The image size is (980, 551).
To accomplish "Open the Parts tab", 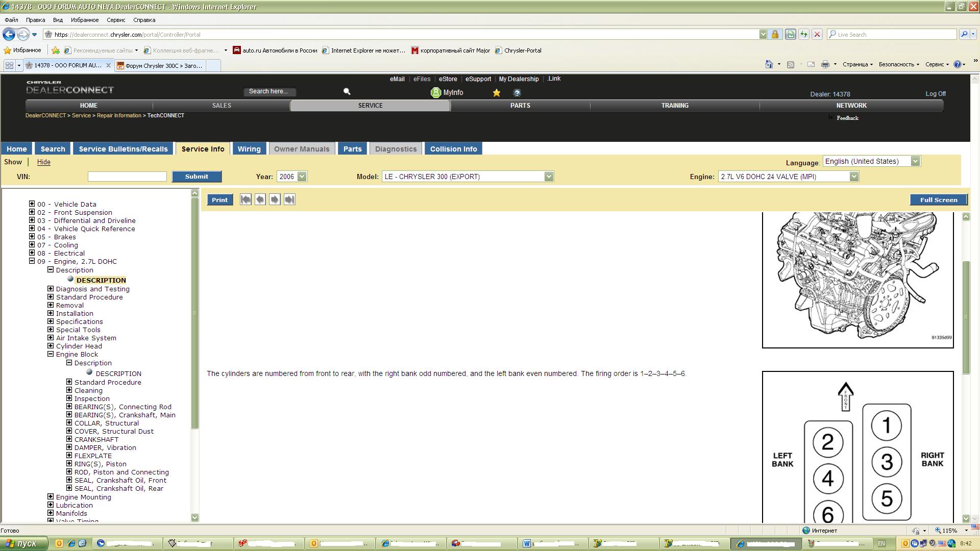I will click(352, 148).
